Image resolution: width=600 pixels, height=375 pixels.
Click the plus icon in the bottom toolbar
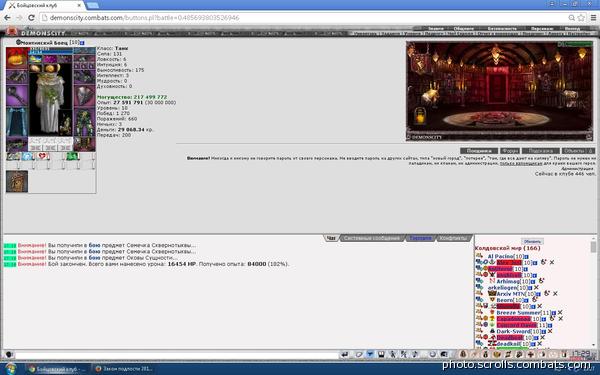[x=530, y=354]
